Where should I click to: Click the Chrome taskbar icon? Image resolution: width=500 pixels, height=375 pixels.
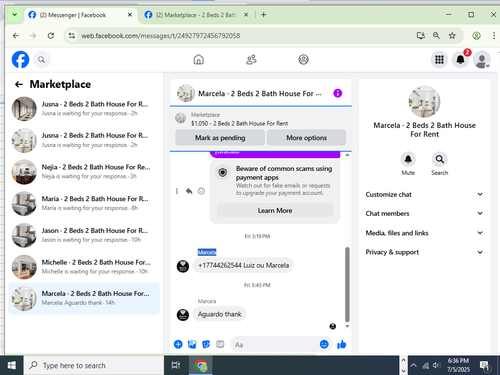(201, 365)
